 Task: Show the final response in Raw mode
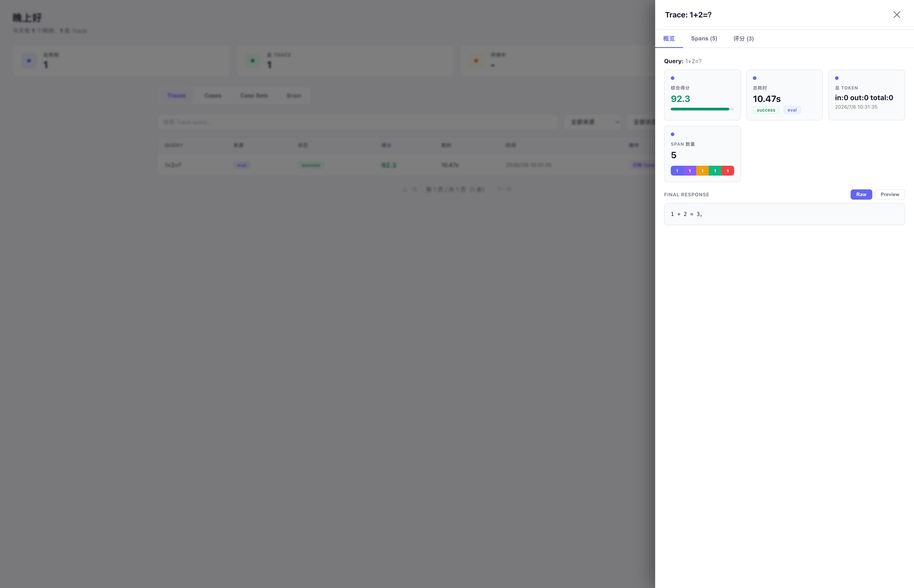click(x=861, y=194)
